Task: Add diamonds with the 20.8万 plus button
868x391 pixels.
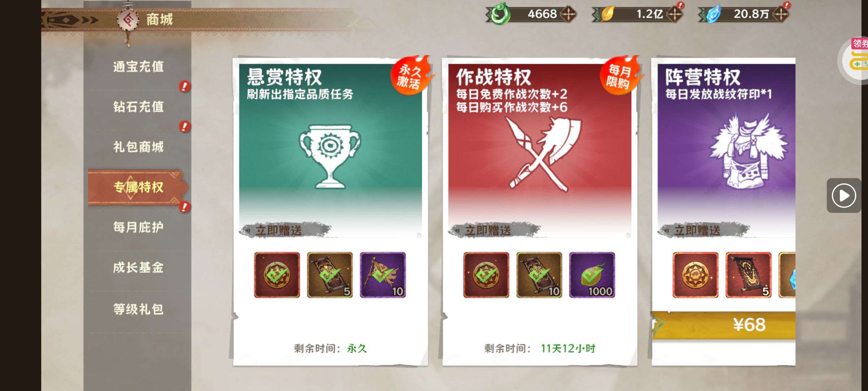Action: 780,14
